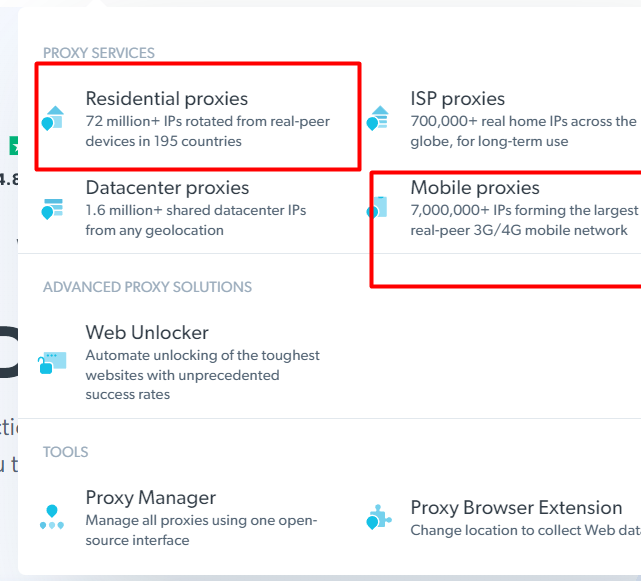Choose the Mobile proxies title
The height and width of the screenshot is (581, 641).
474,188
